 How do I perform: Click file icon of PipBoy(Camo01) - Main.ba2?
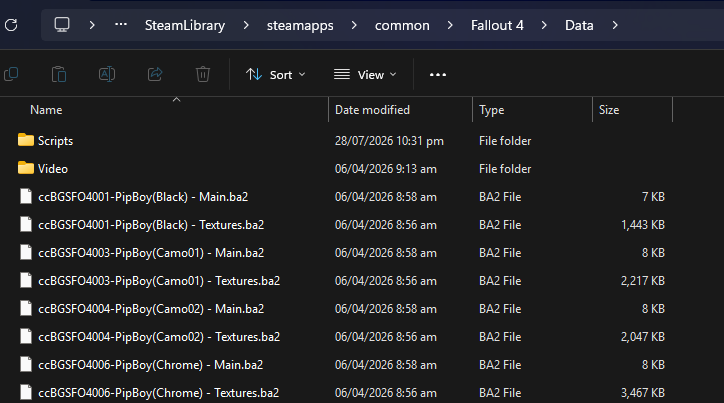point(26,253)
